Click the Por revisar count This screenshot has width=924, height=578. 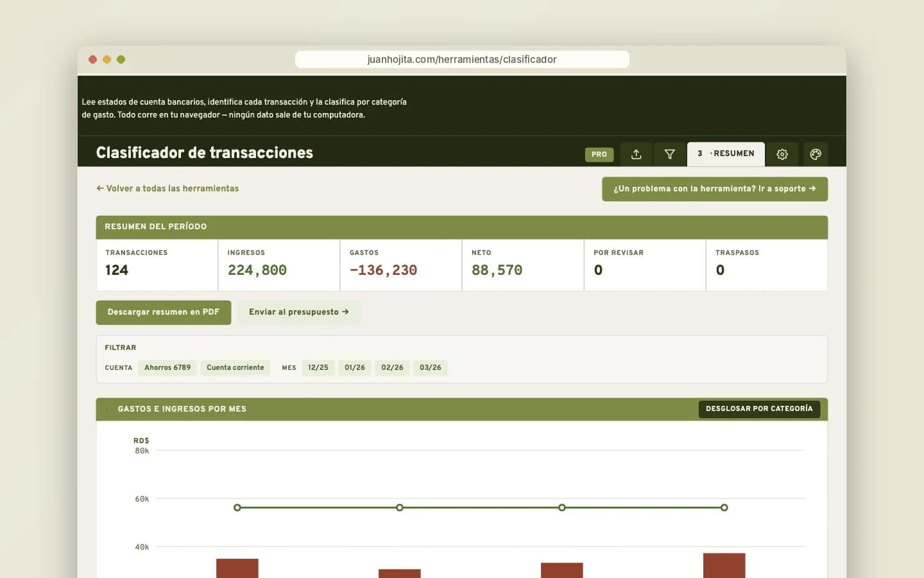click(598, 270)
